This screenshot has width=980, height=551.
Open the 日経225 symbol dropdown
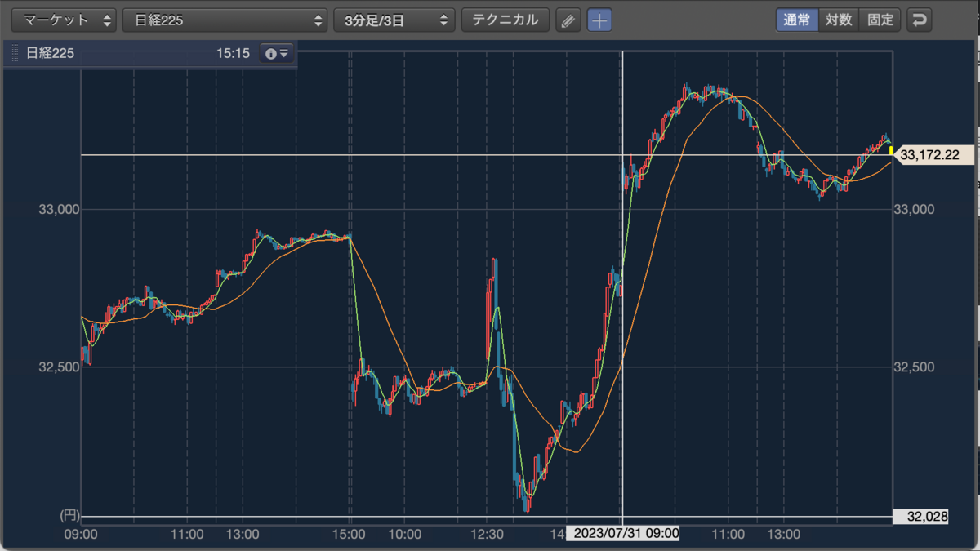225,20
